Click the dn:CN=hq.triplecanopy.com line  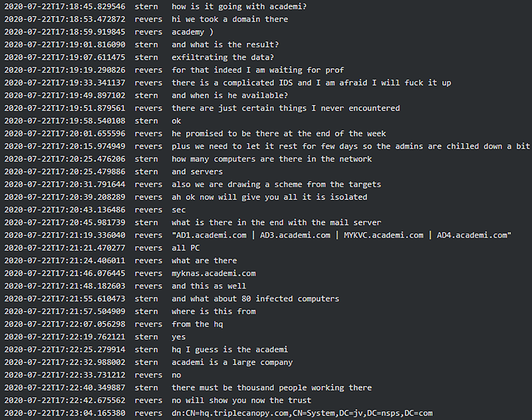click(x=303, y=413)
